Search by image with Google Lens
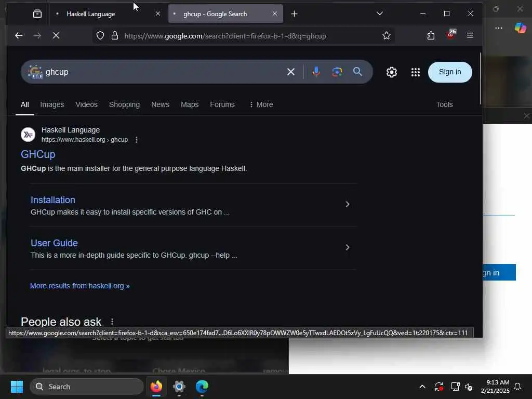This screenshot has width=532, height=399. (337, 72)
